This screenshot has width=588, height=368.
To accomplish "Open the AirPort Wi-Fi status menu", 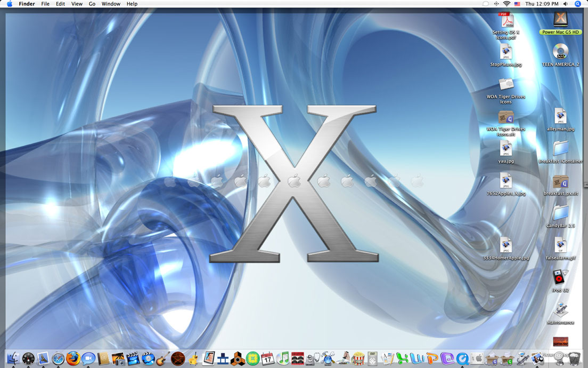I will click(507, 4).
